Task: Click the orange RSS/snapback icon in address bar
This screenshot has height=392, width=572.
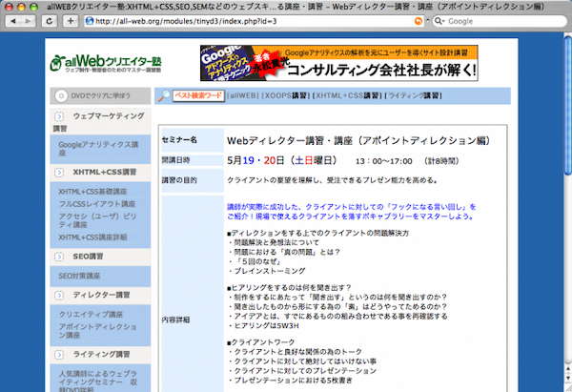Action: click(x=419, y=21)
